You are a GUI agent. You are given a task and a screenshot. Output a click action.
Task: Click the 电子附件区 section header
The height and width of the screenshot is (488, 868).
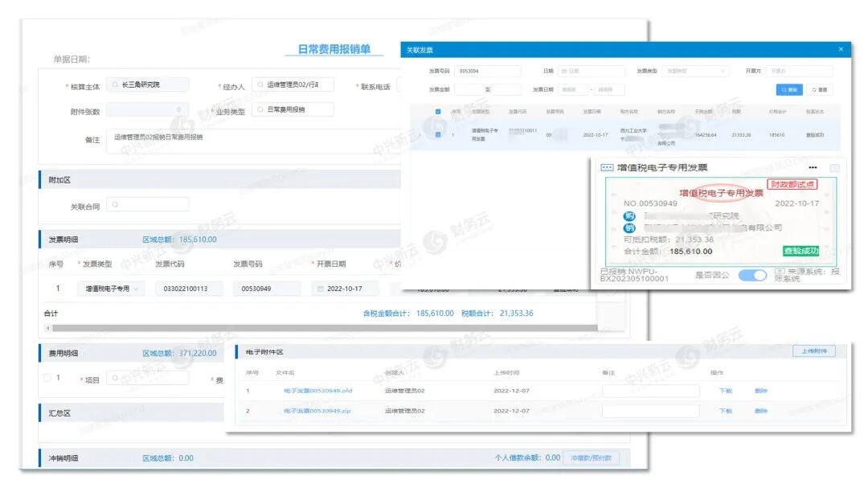pyautogui.click(x=541, y=352)
